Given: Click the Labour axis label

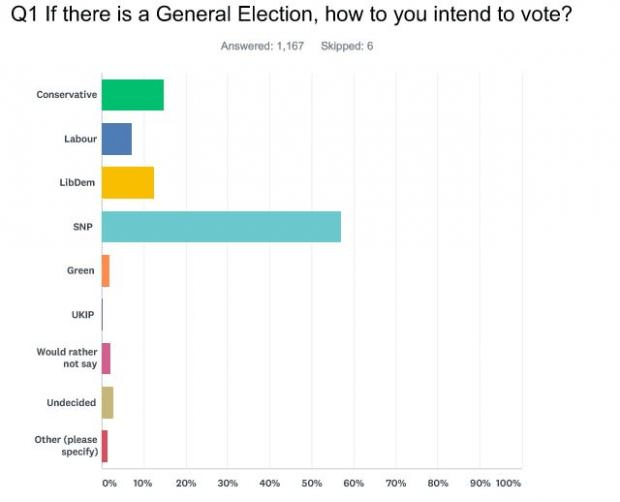Looking at the screenshot, I should click(x=80, y=139).
